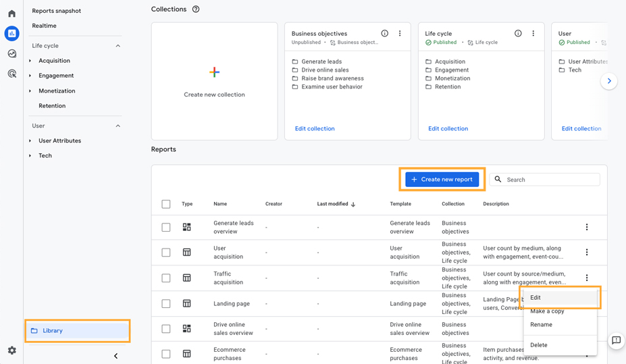This screenshot has width=626, height=364.
Task: Edit collection for Life cycle
Action: (448, 128)
